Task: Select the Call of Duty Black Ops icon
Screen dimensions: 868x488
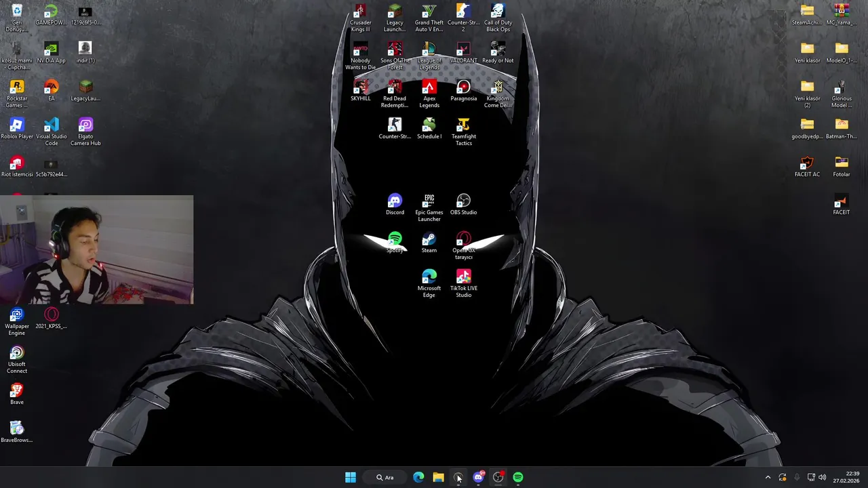Action: (x=498, y=18)
